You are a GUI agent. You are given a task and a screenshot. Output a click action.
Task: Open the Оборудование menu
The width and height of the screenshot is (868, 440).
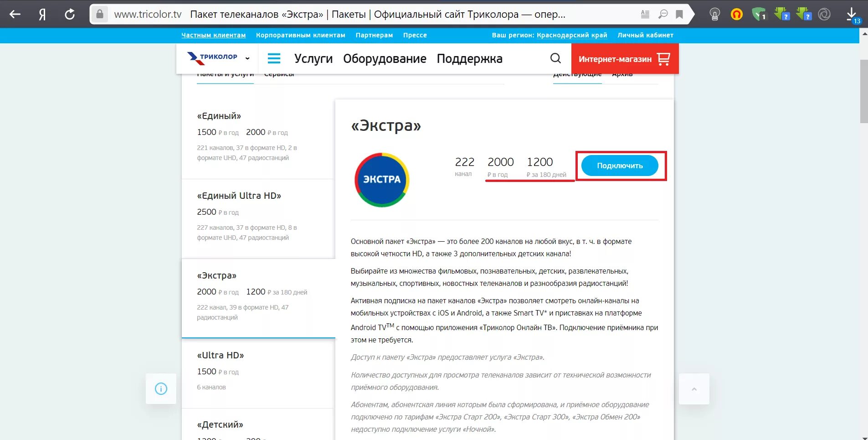point(385,59)
